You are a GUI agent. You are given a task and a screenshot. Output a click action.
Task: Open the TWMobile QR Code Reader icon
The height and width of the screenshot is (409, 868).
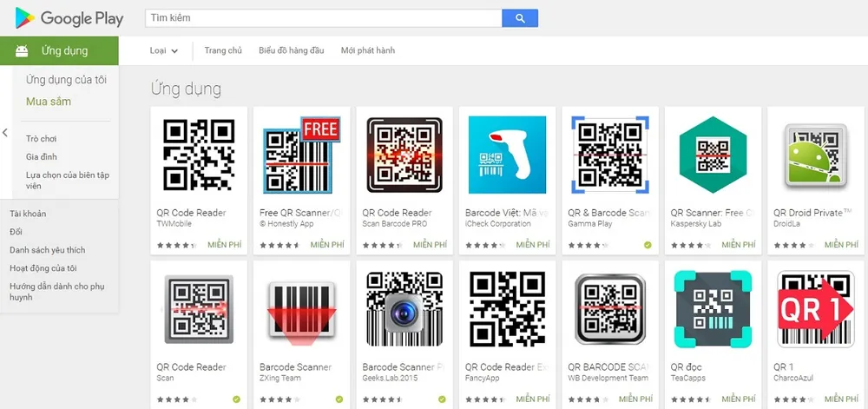[x=199, y=155]
